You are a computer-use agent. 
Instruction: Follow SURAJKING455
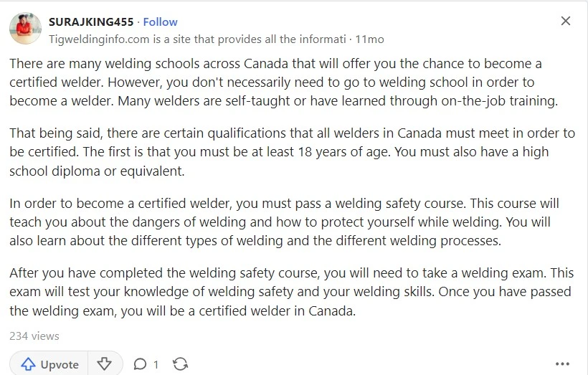tap(160, 22)
